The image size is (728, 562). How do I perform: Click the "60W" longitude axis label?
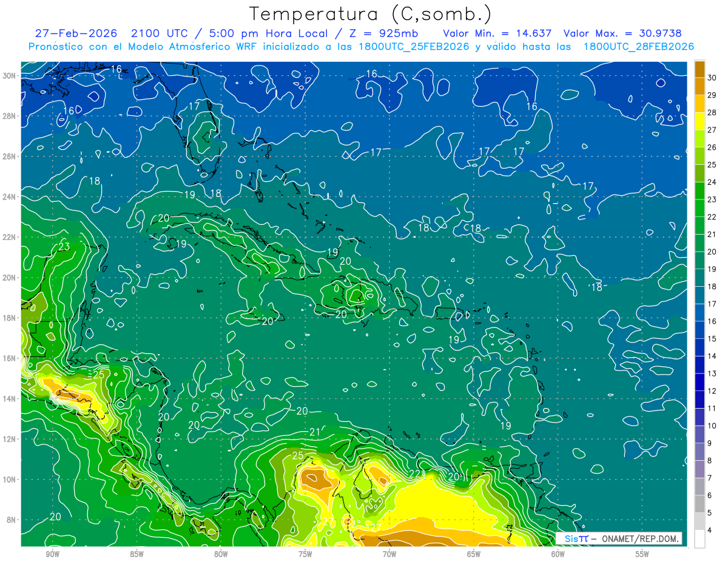558,554
